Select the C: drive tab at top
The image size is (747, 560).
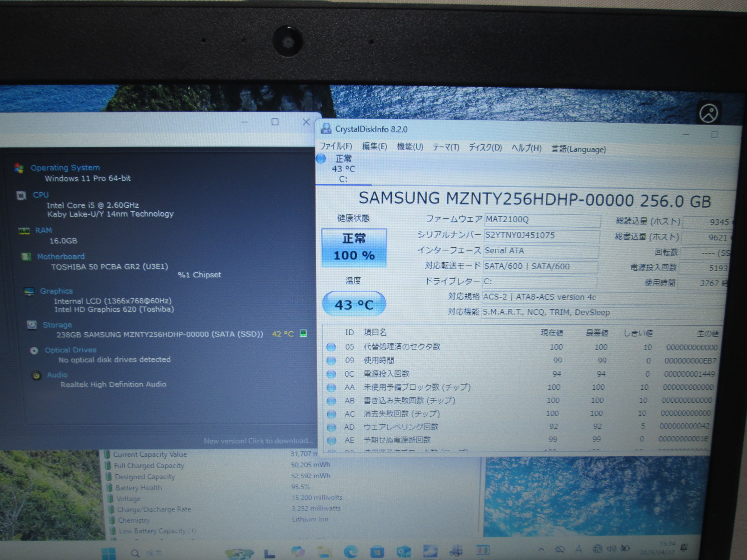pos(343,169)
